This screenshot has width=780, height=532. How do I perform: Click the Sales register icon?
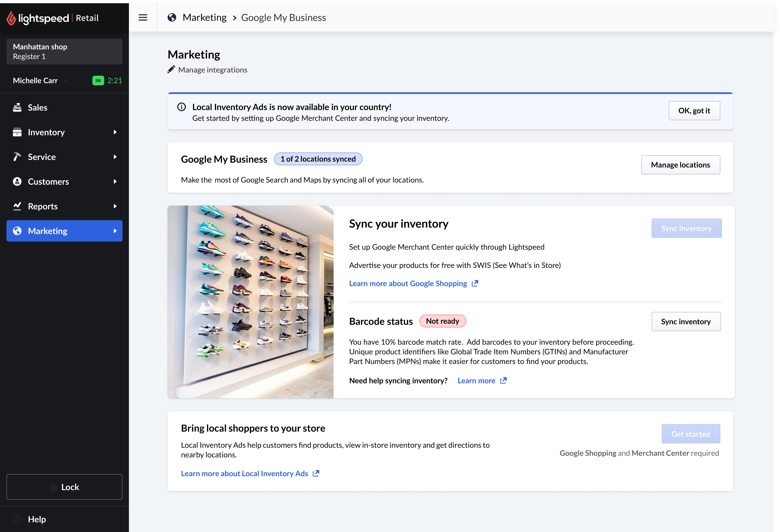[17, 107]
